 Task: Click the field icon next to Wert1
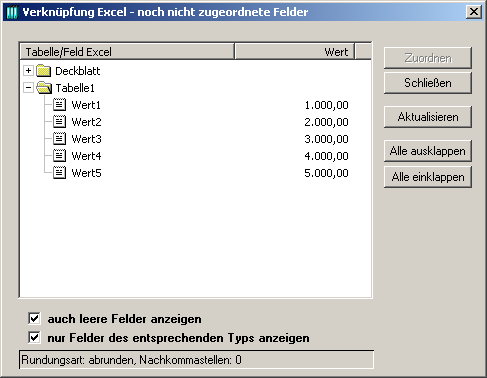point(59,105)
